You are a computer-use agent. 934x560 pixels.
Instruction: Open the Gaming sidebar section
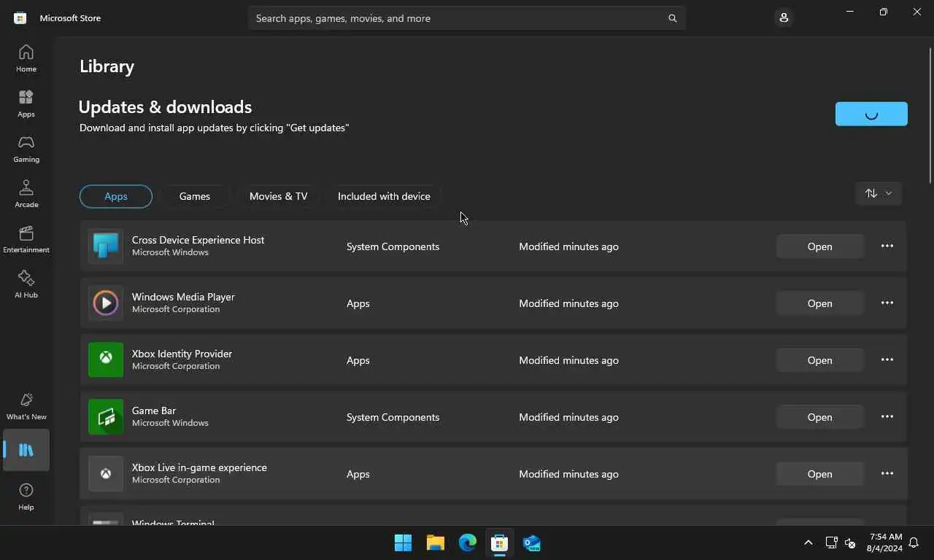coord(26,149)
